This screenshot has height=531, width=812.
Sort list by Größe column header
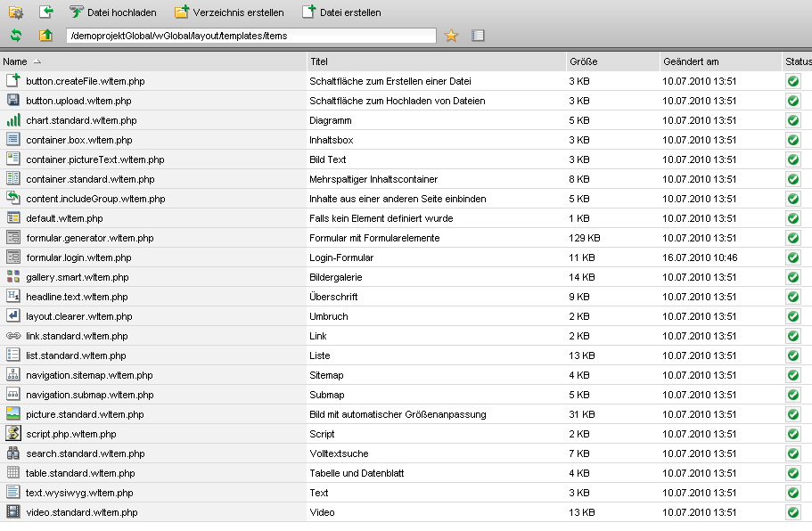(584, 61)
